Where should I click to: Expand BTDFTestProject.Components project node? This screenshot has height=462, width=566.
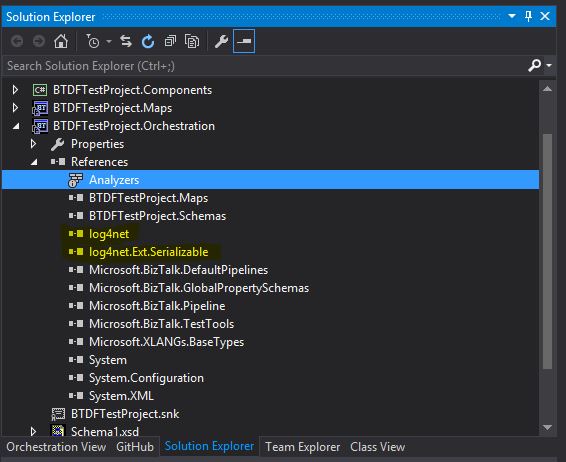tap(15, 90)
